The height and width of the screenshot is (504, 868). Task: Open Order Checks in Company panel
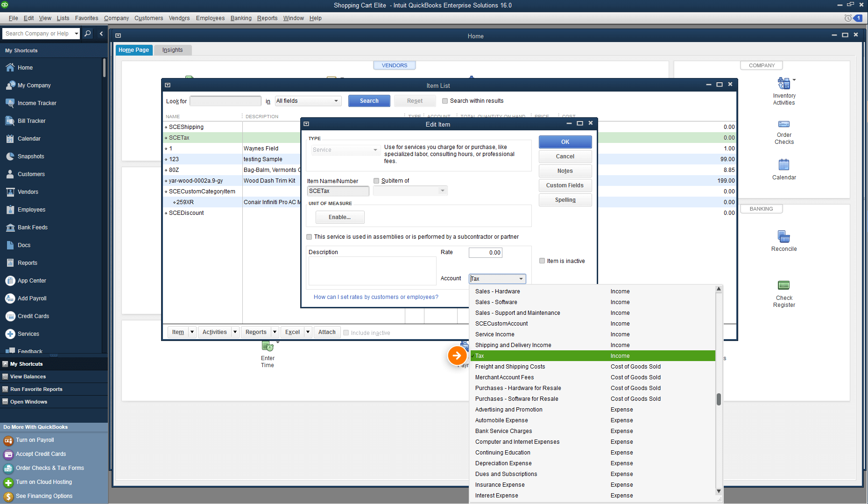[784, 132]
